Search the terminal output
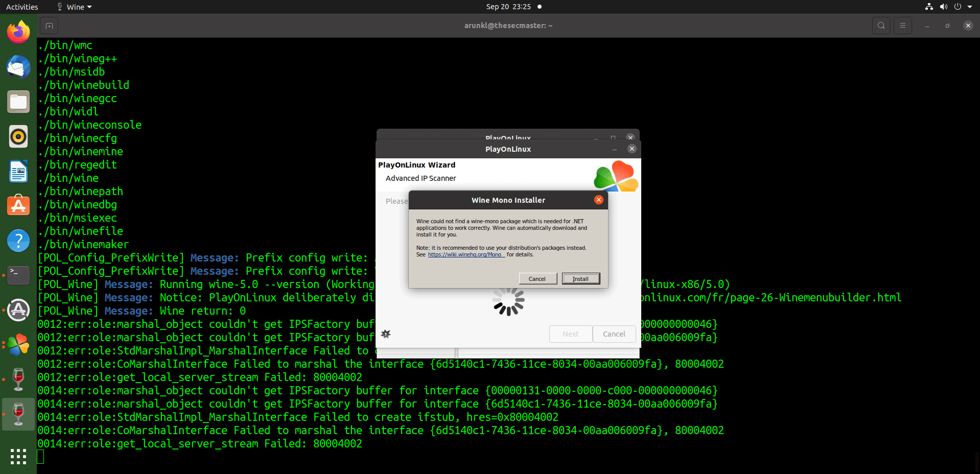The height and width of the screenshot is (474, 980). [881, 26]
